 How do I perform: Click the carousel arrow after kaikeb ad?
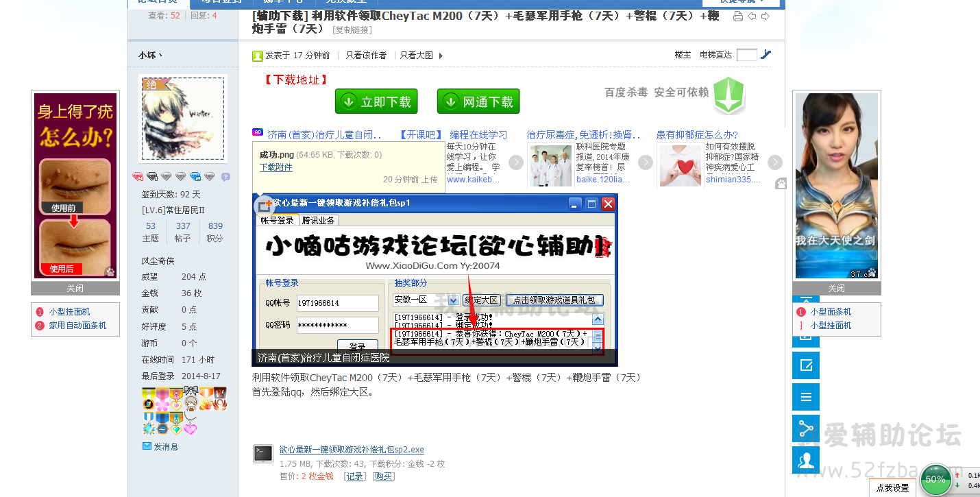click(516, 162)
